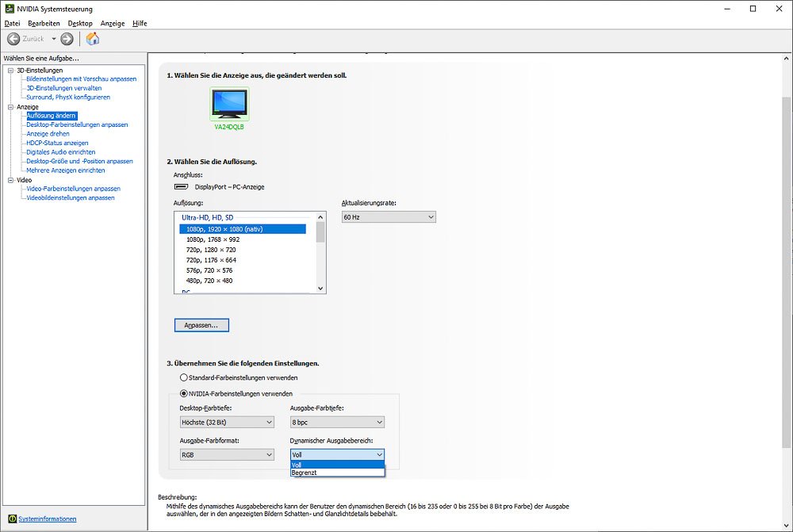793x532 pixels.
Task: Click the resolution list scroll down arrow
Action: click(x=320, y=289)
